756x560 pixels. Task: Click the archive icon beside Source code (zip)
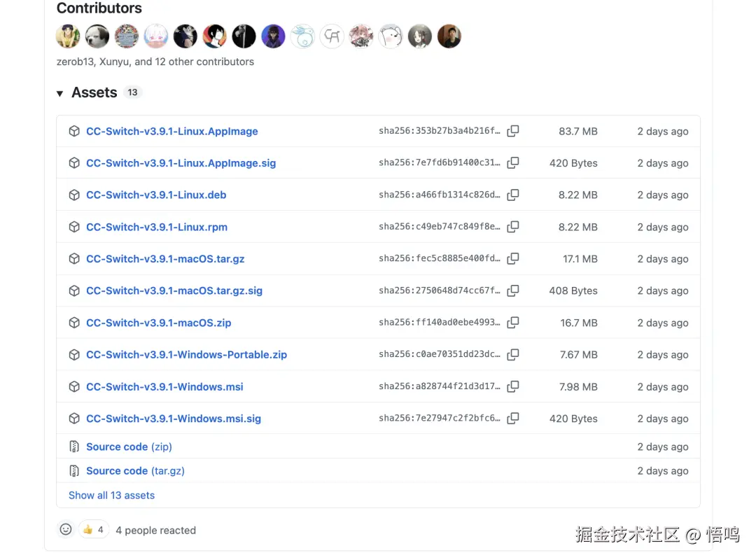tap(73, 446)
